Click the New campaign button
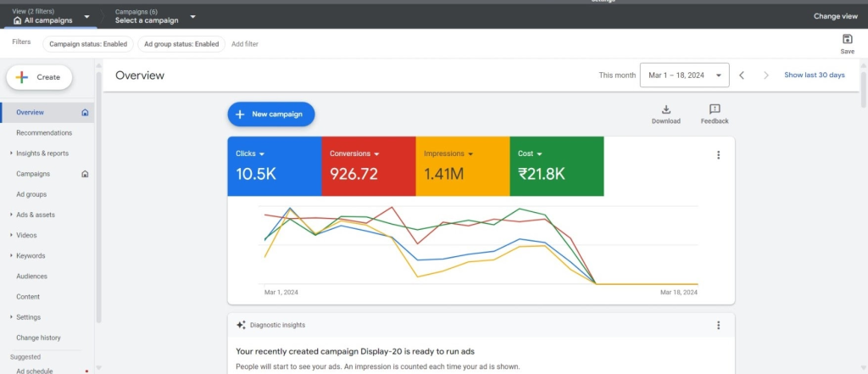868x374 pixels. pyautogui.click(x=271, y=114)
